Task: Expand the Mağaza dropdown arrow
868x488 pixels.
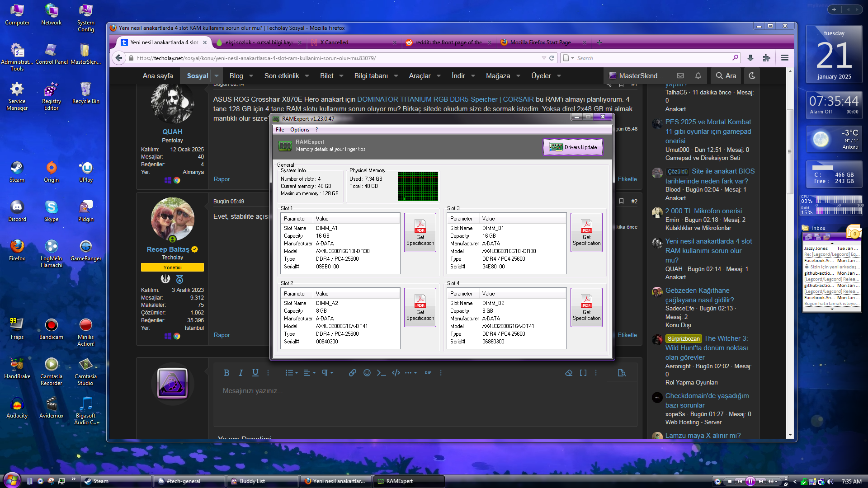Action: point(518,76)
